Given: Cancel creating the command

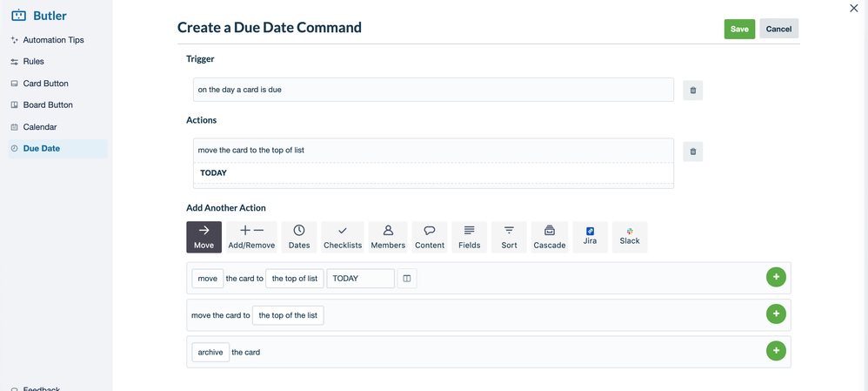Looking at the screenshot, I should pos(778,30).
